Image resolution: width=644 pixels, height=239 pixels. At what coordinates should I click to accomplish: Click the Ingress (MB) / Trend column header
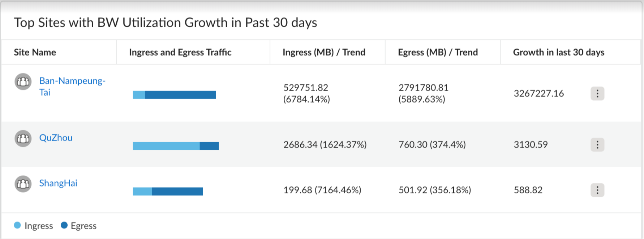point(324,53)
